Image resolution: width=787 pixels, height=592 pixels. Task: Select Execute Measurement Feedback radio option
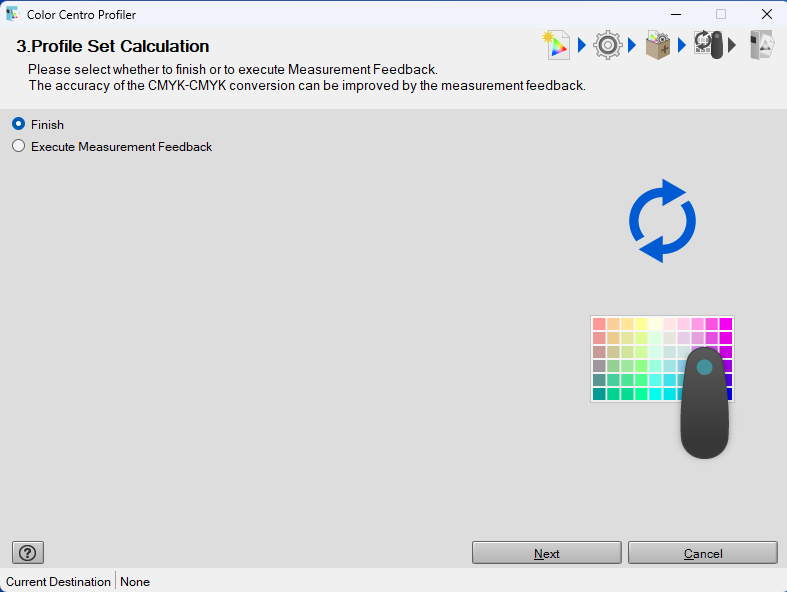(112, 146)
